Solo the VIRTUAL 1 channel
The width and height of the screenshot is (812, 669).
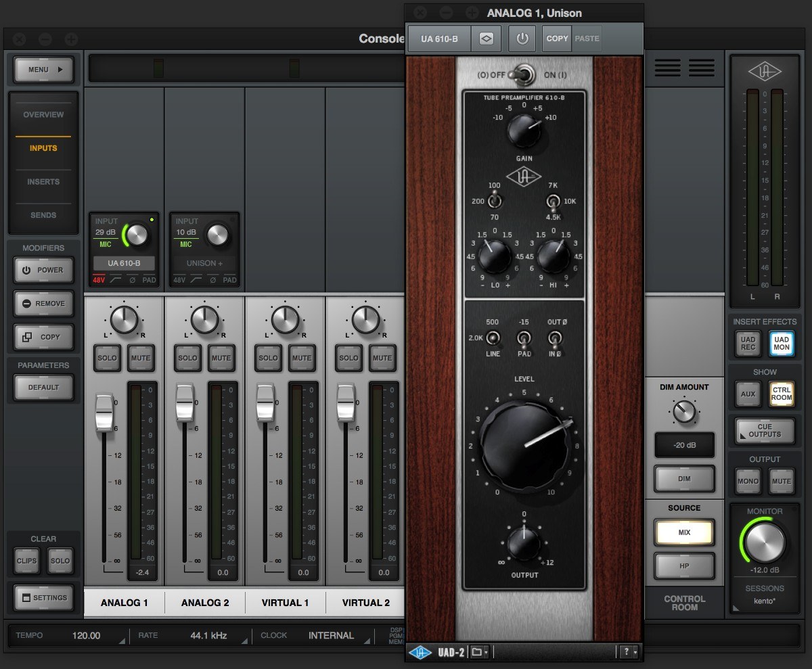(x=268, y=358)
